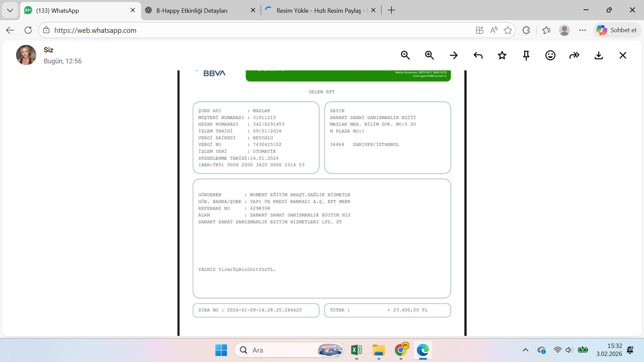Open Chrome from the taskbar
644x362 pixels.
tap(401, 350)
